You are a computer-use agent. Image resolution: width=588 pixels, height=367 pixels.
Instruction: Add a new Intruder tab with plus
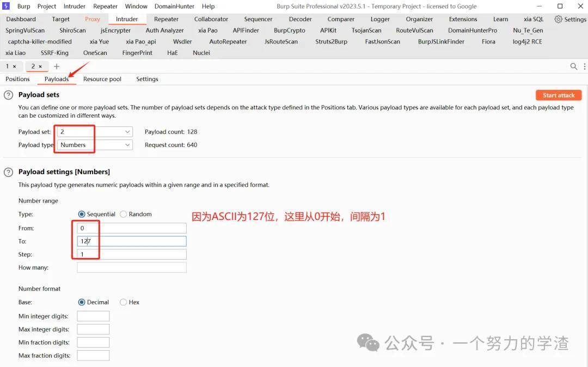point(57,66)
